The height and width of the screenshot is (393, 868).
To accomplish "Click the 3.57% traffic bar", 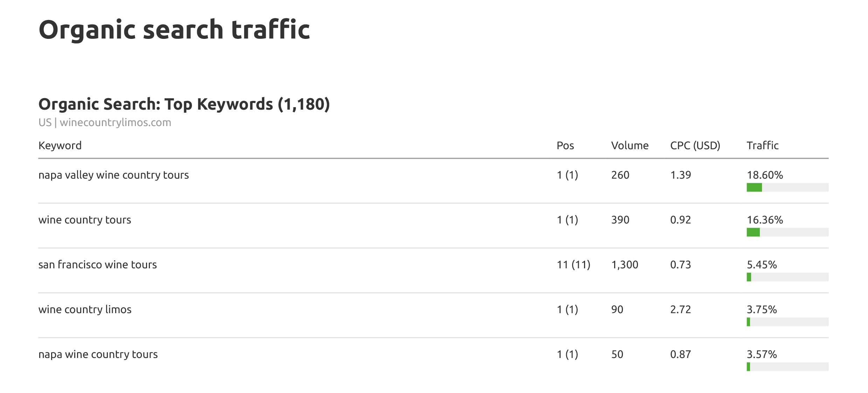I will click(787, 367).
